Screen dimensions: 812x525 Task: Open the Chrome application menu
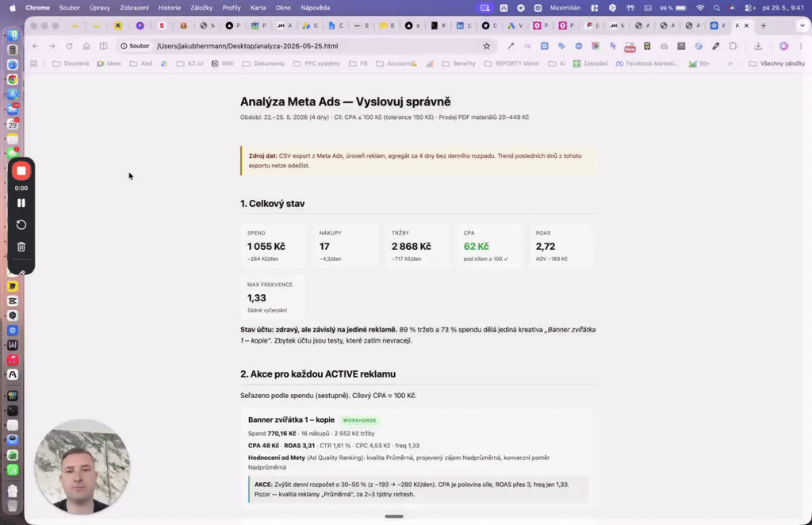pyautogui.click(x=38, y=8)
